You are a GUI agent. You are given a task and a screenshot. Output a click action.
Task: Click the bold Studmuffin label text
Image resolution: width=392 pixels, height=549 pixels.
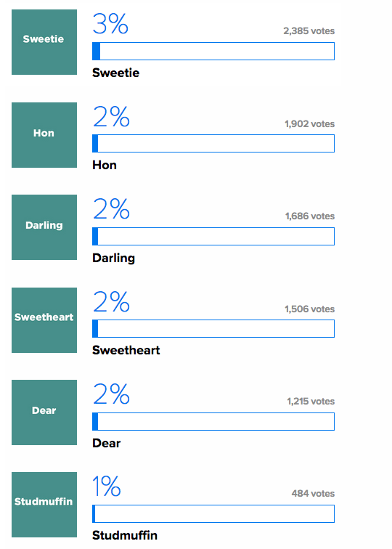(125, 535)
